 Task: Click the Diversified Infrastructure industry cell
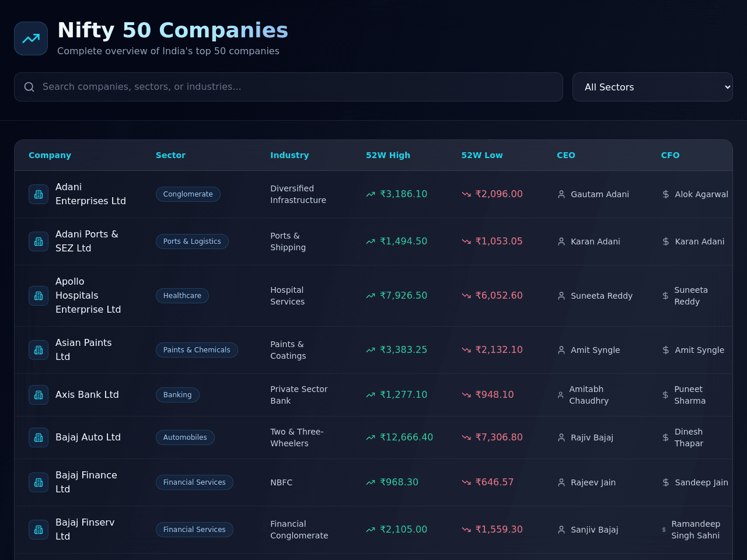click(x=298, y=194)
